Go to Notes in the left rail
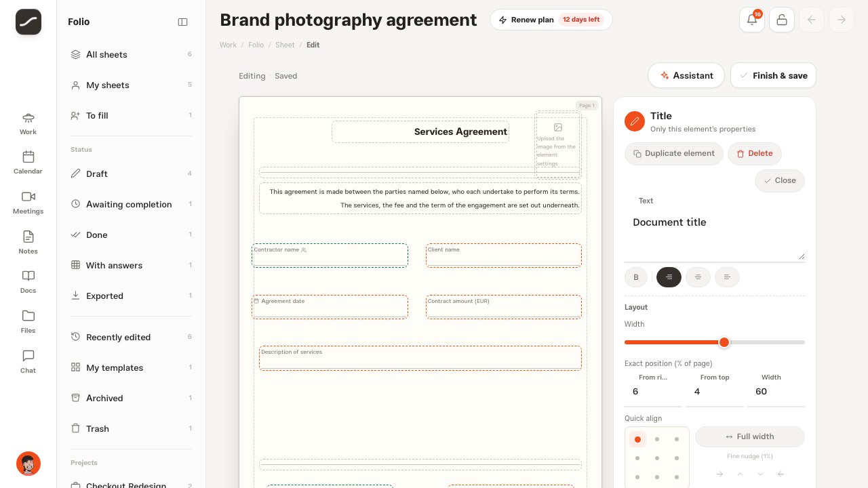The width and height of the screenshot is (868, 488). 28,242
